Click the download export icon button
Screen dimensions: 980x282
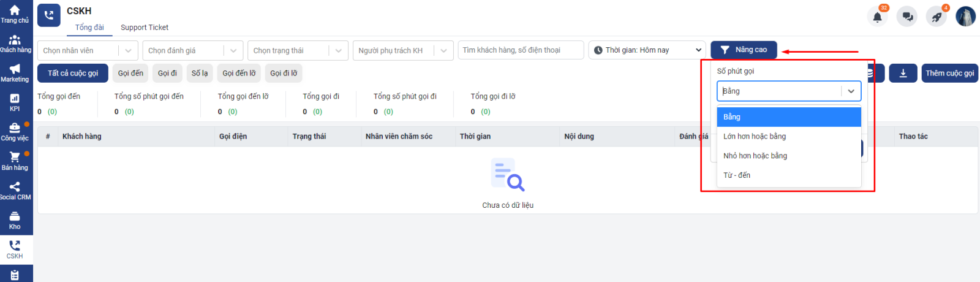coord(903,73)
